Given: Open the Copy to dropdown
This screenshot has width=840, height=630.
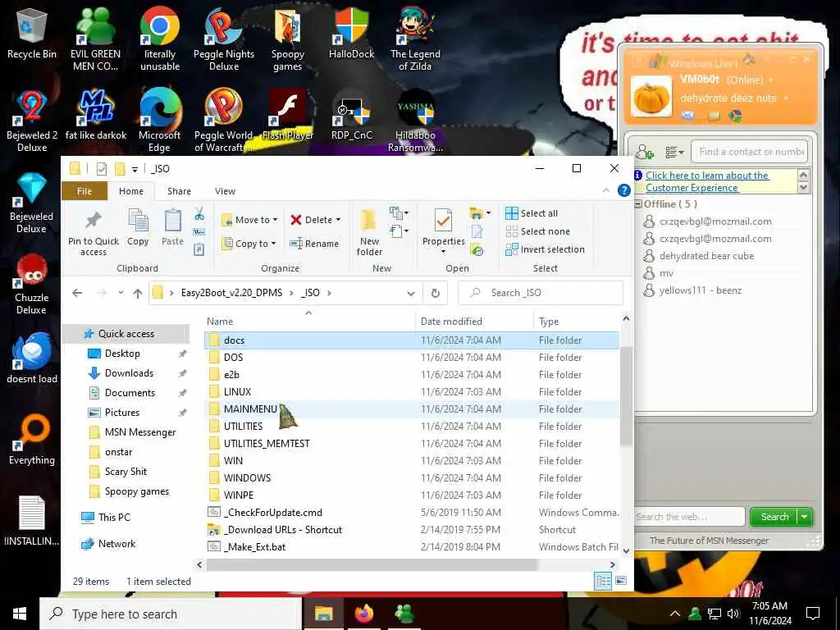Looking at the screenshot, I should (x=249, y=243).
